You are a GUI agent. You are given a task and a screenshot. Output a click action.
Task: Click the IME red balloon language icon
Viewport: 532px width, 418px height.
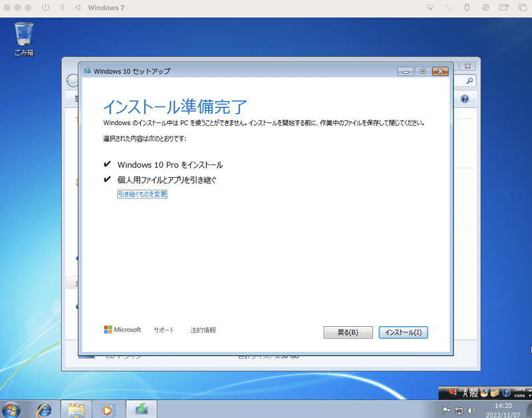[x=453, y=393]
